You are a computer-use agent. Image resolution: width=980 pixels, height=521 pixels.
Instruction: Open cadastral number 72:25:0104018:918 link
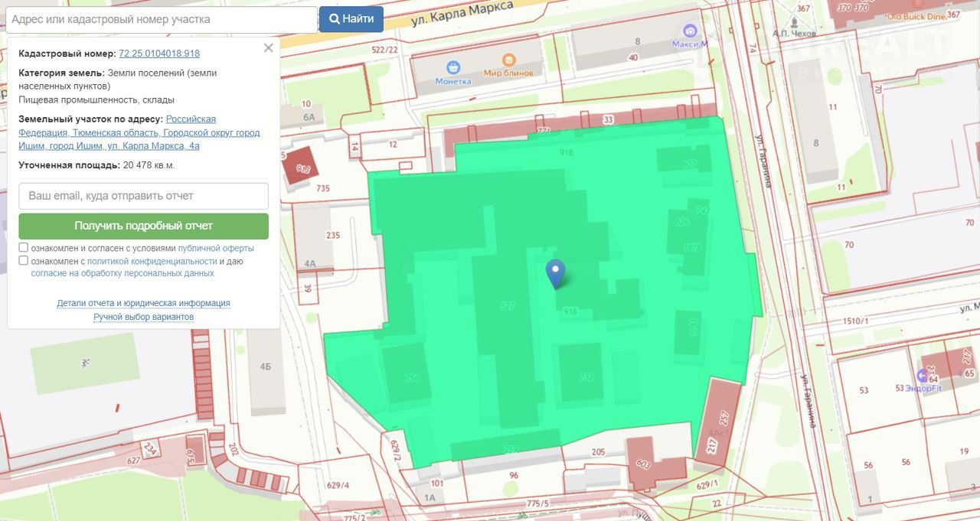[x=159, y=54]
